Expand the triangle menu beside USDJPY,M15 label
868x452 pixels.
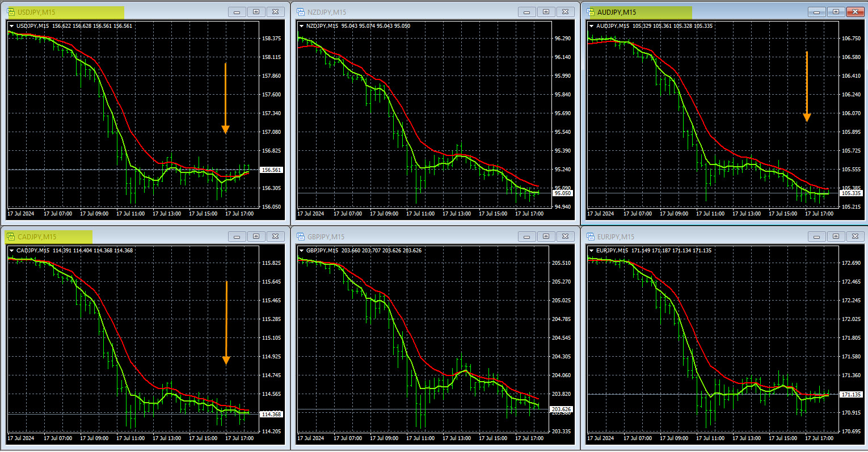coord(12,26)
